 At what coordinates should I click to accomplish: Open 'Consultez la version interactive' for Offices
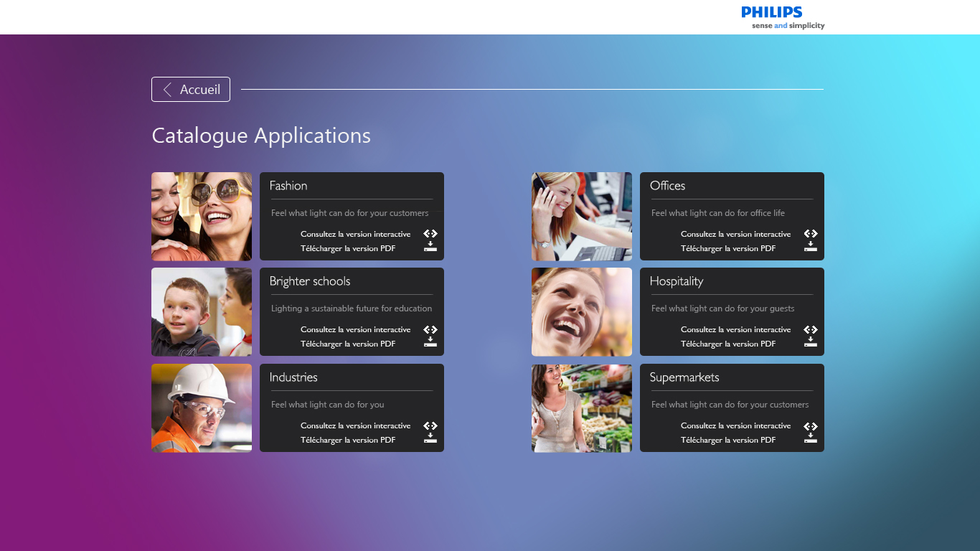click(736, 234)
